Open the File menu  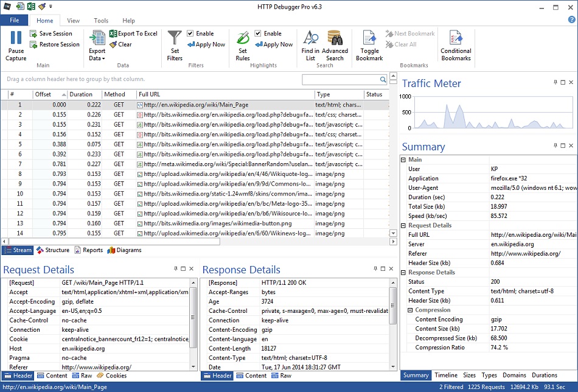pyautogui.click(x=14, y=20)
